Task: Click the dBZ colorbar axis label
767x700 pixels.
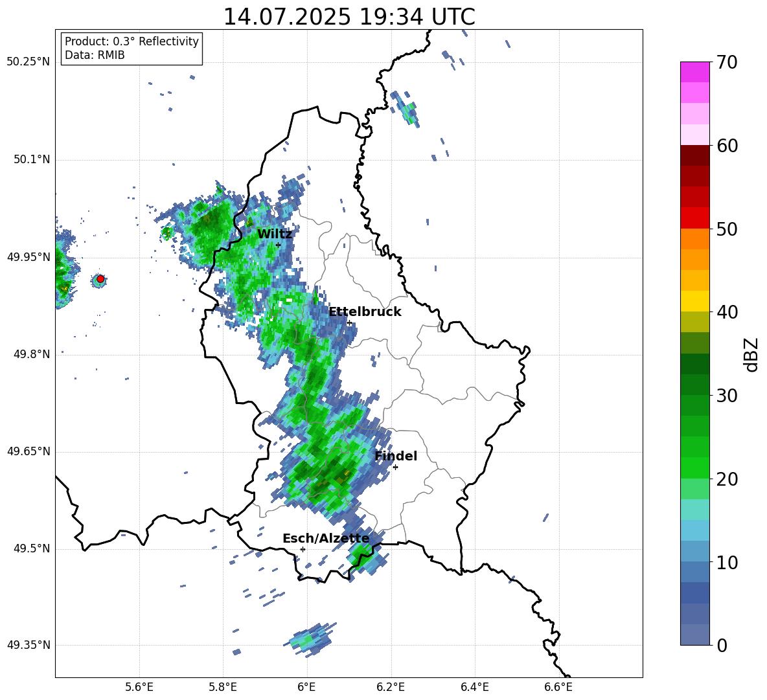Action: [751, 354]
